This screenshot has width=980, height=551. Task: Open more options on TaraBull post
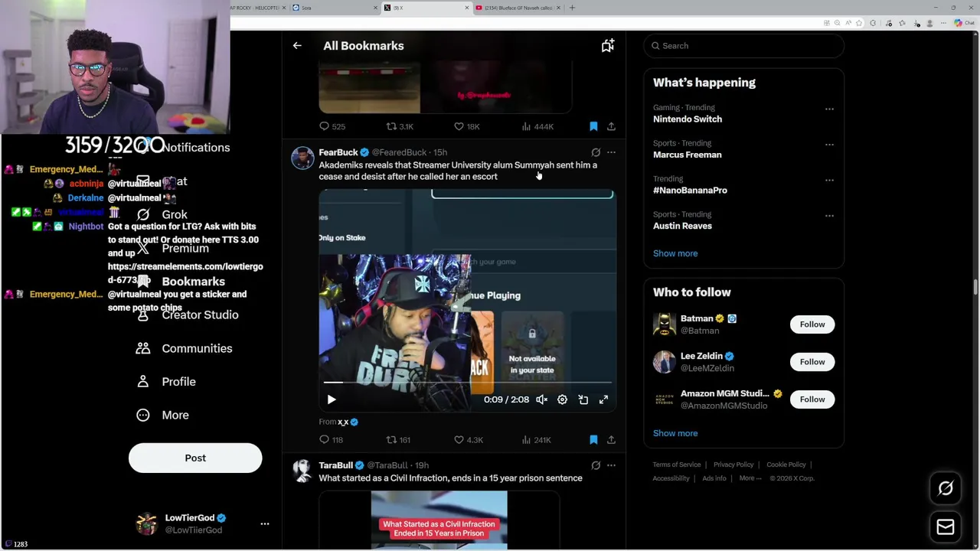611,465
